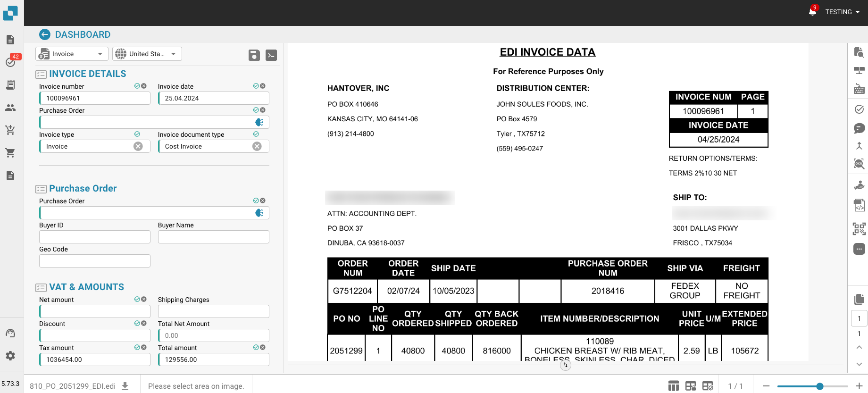The image size is (868, 393).
Task: Open the terminal console icon
Action: coord(271,55)
